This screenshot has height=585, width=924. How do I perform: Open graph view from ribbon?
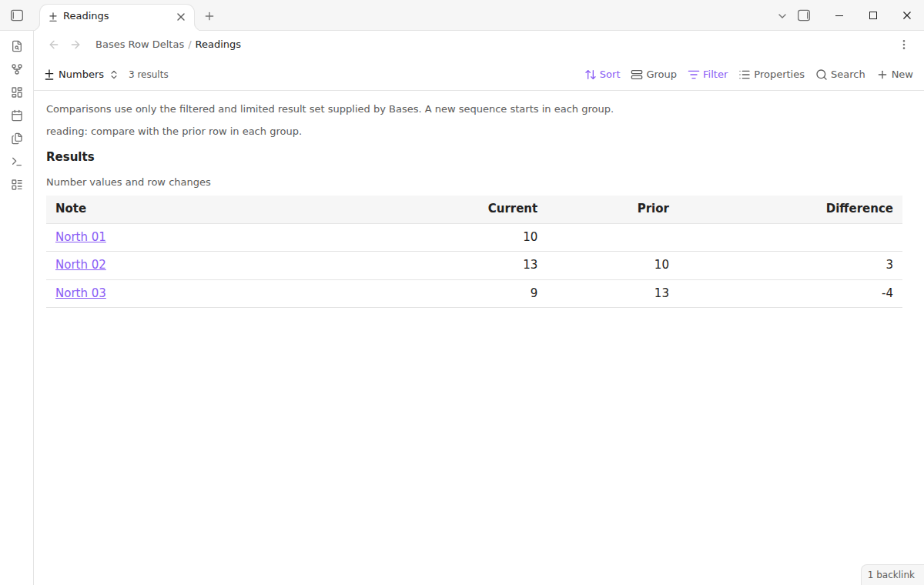pos(17,69)
